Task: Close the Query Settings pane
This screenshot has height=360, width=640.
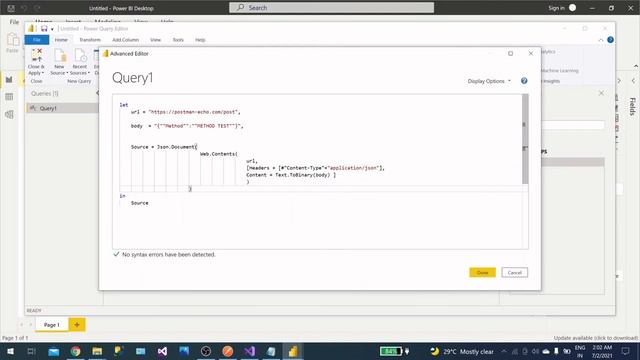Action: coord(601,93)
